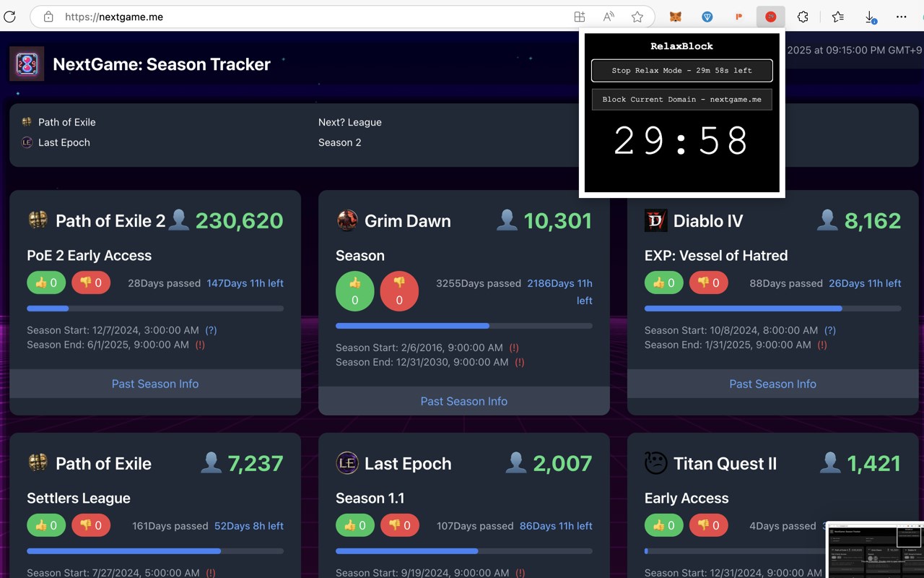Click Diablo IV game icon
The height and width of the screenshot is (578, 924).
(655, 220)
